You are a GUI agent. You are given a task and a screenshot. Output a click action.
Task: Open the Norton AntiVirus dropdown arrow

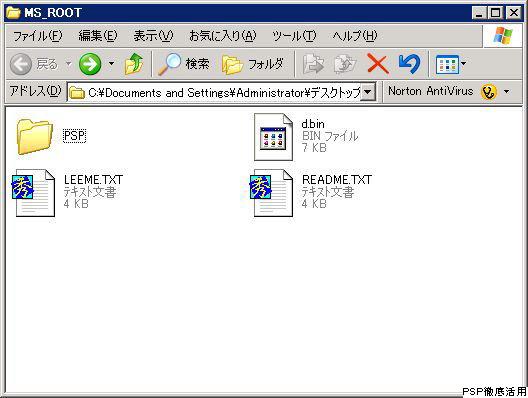tap(506, 92)
